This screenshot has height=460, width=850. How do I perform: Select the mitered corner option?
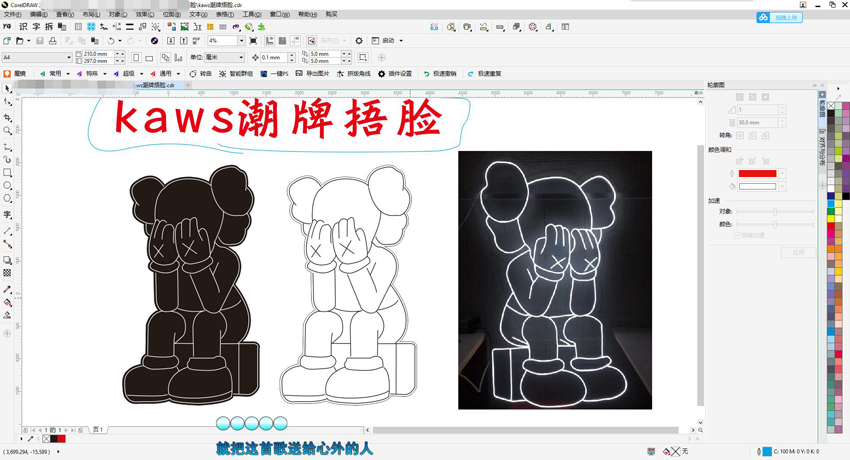pos(739,135)
